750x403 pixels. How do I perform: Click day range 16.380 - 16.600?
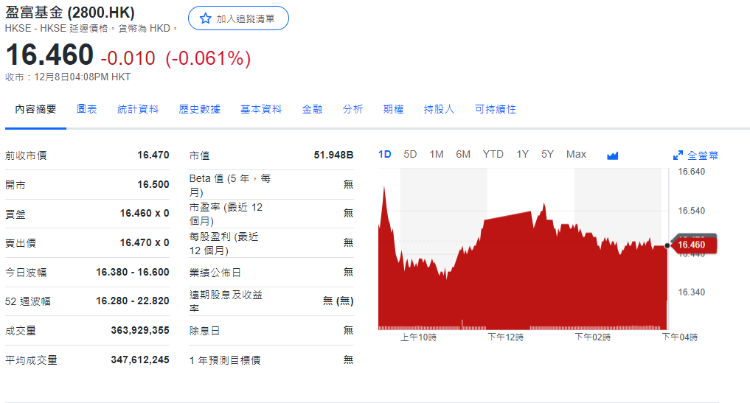[132, 272]
